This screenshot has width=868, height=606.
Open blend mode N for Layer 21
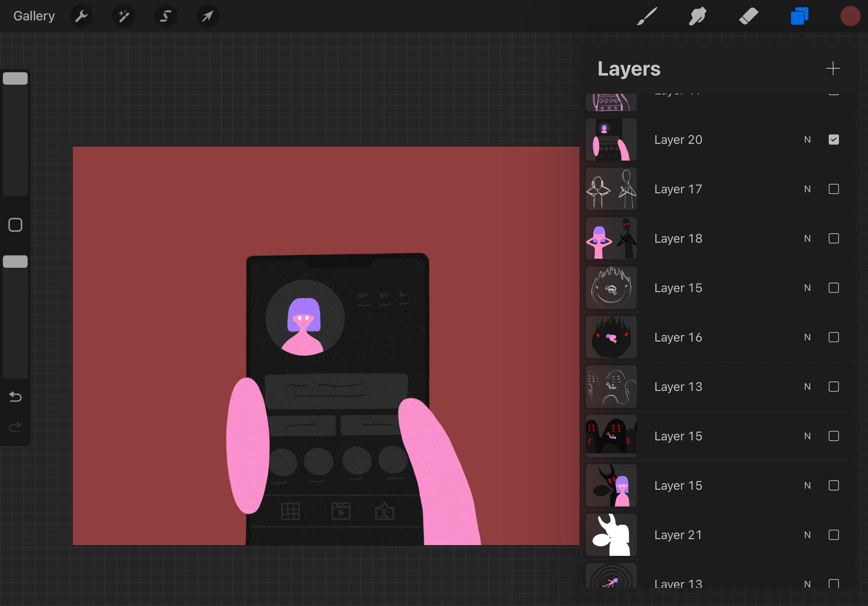point(808,535)
